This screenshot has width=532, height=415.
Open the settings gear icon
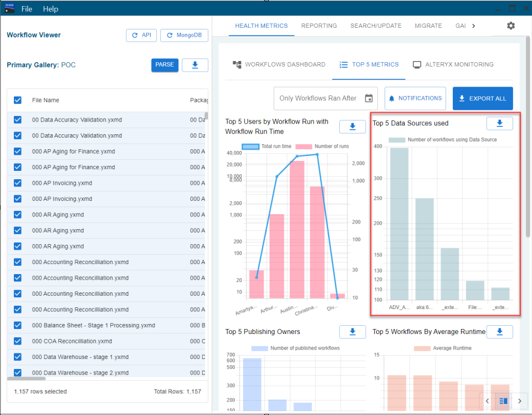[510, 26]
